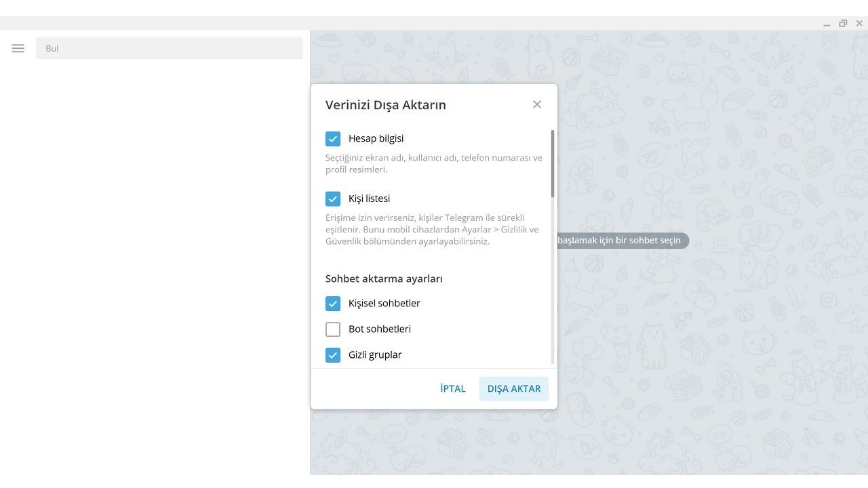Restore down the Telegram window
Image resolution: width=868 pixels, height=488 pixels.
click(x=843, y=24)
